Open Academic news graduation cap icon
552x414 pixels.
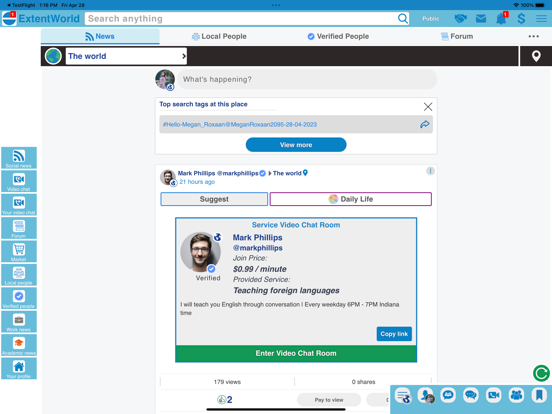coord(19,345)
